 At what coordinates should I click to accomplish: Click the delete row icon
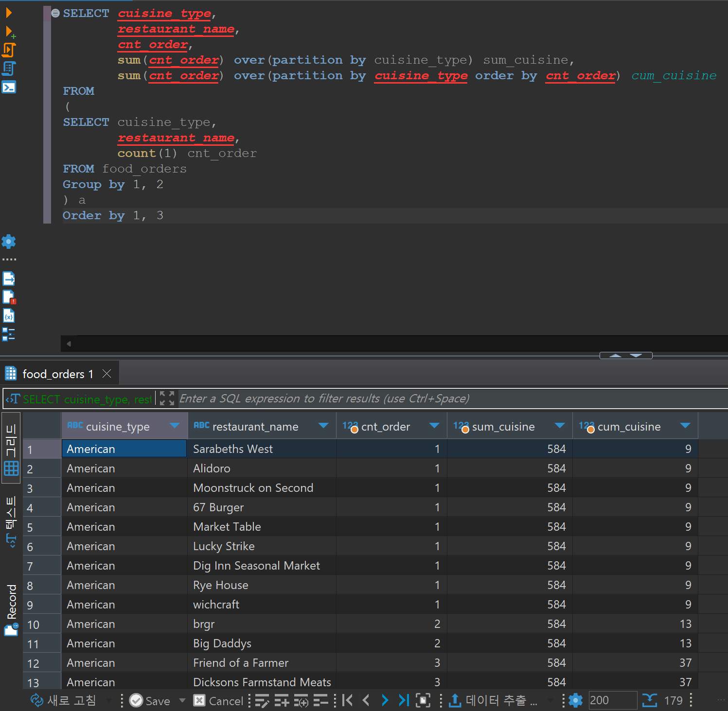coord(320,700)
